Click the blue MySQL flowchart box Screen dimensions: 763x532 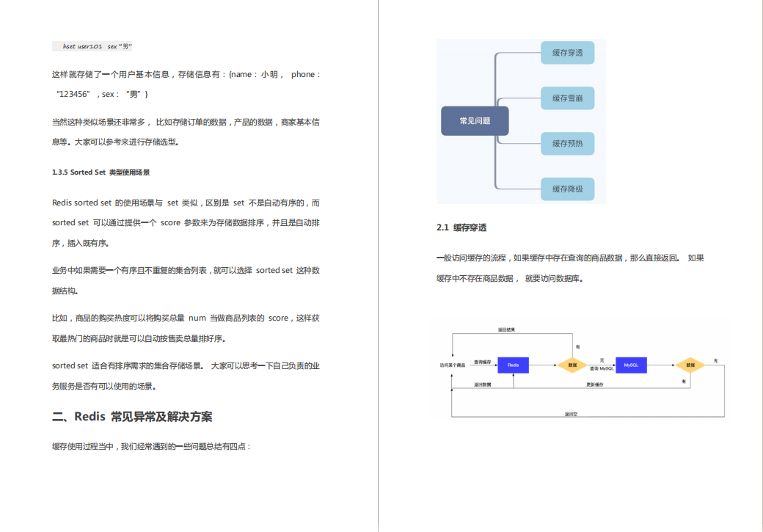631,365
